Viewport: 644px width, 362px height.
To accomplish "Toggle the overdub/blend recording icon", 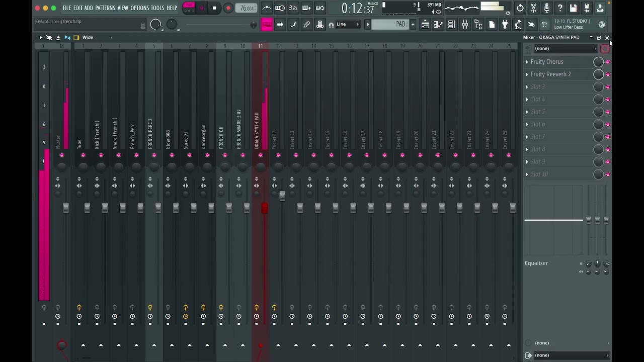I will 306,8.
